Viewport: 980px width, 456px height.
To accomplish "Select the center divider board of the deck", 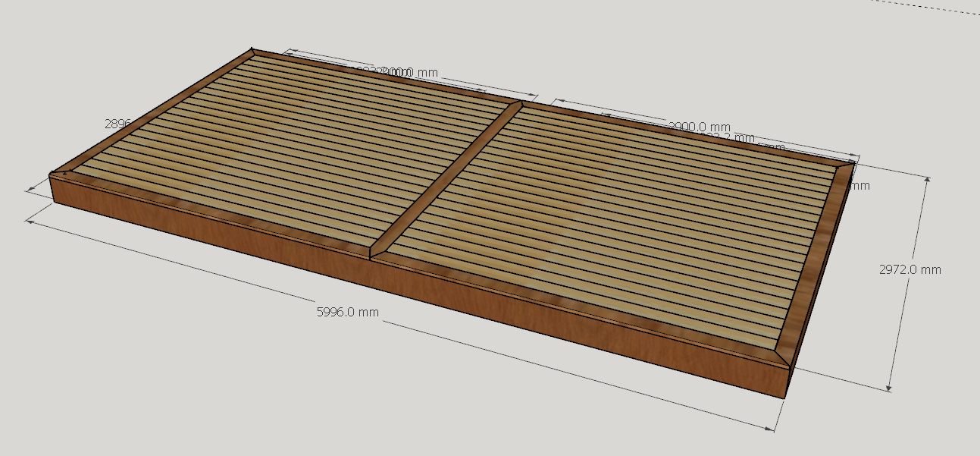I will [446, 180].
